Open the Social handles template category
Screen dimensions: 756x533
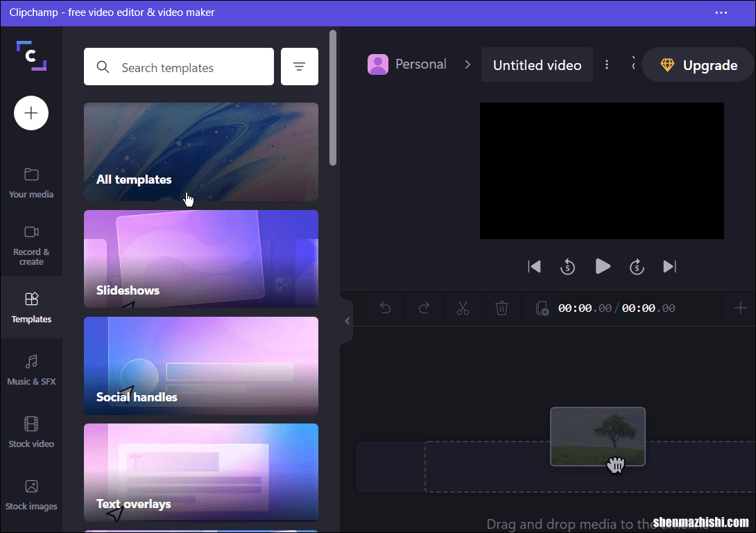(x=201, y=366)
